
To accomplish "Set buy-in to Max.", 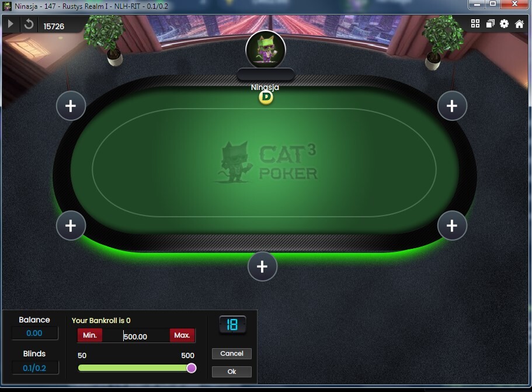I will click(x=182, y=335).
